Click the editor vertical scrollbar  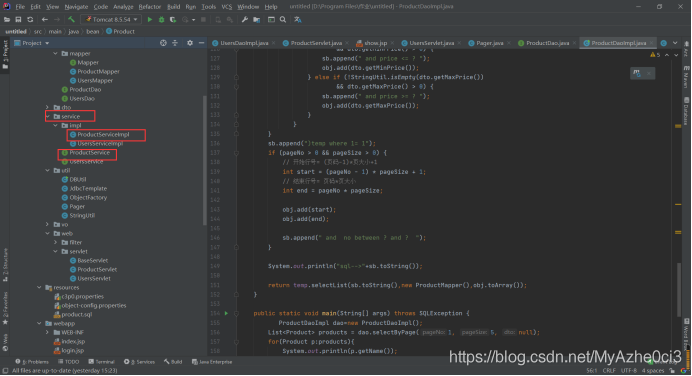679,289
